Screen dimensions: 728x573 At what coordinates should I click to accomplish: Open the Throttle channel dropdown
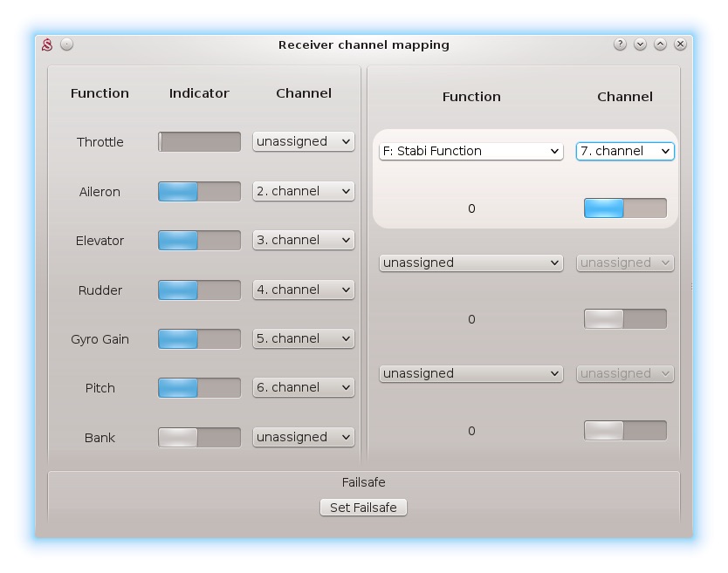pyautogui.click(x=303, y=141)
